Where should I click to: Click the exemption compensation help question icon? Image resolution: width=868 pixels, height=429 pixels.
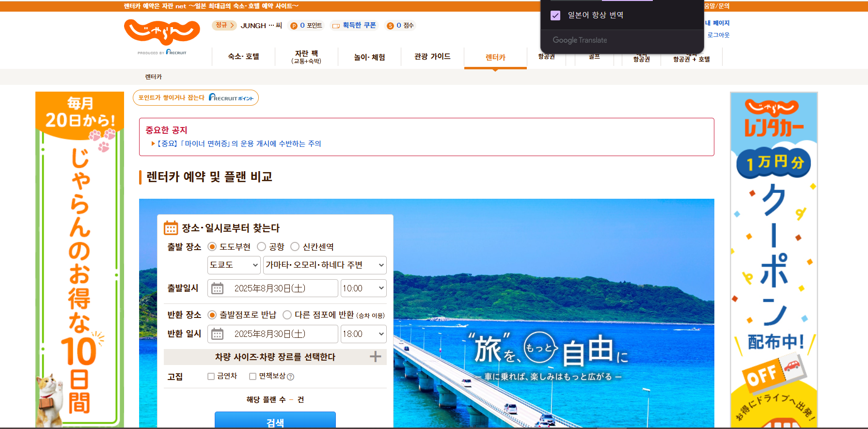pos(291,377)
